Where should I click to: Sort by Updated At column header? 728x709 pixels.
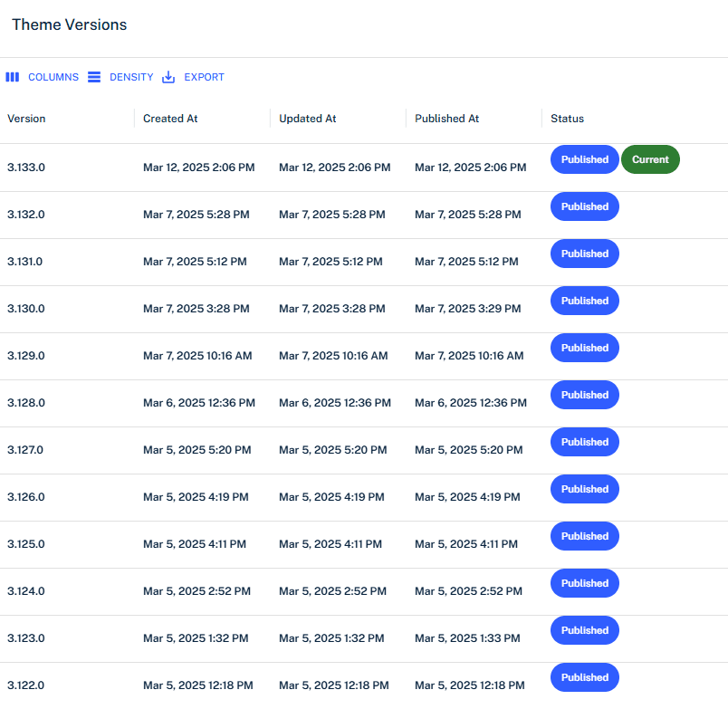coord(307,119)
